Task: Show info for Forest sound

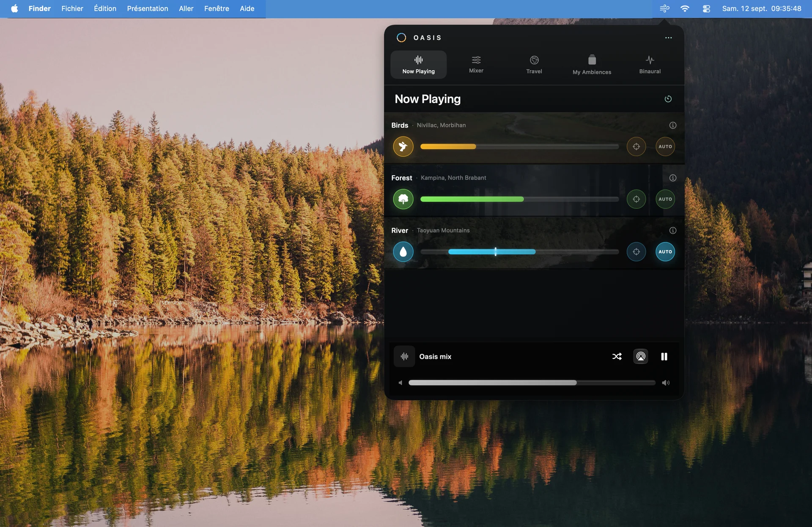Action: click(x=673, y=178)
